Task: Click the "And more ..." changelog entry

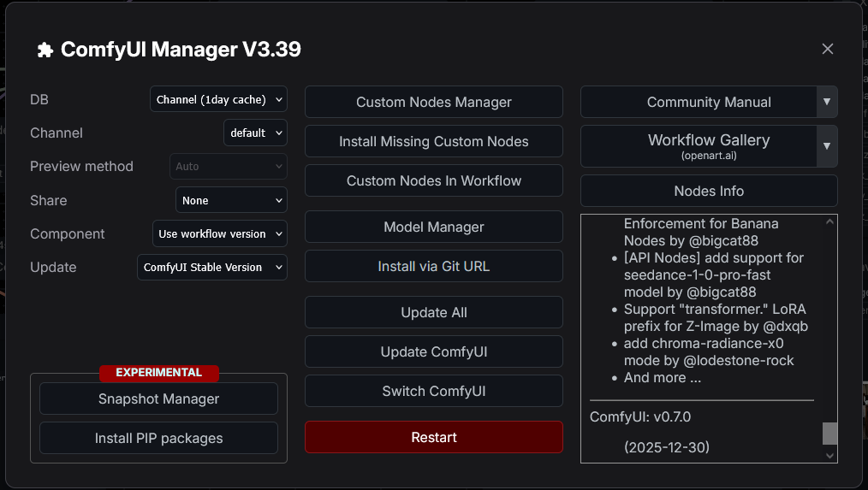Action: click(x=663, y=378)
